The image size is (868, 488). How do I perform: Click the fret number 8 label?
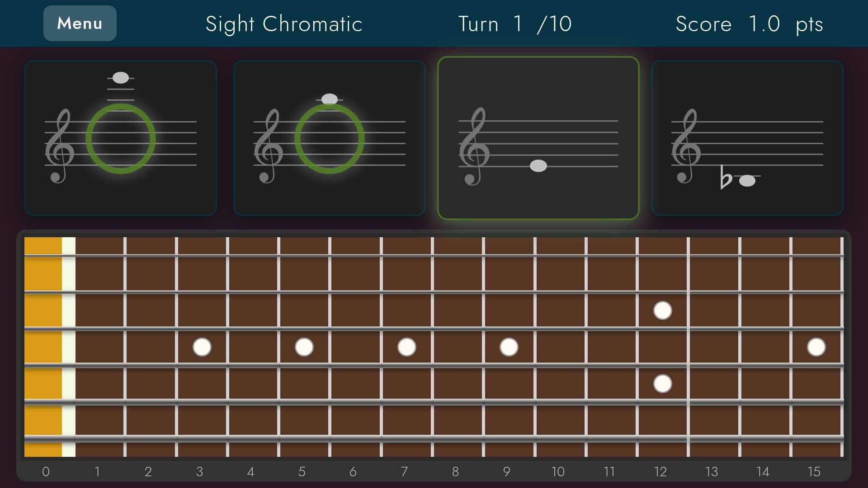click(x=456, y=471)
